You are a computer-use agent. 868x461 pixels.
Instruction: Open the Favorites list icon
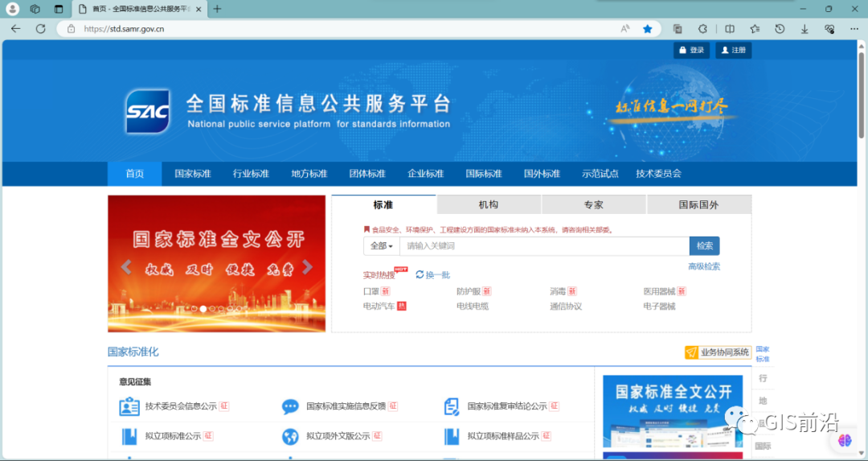tap(755, 29)
